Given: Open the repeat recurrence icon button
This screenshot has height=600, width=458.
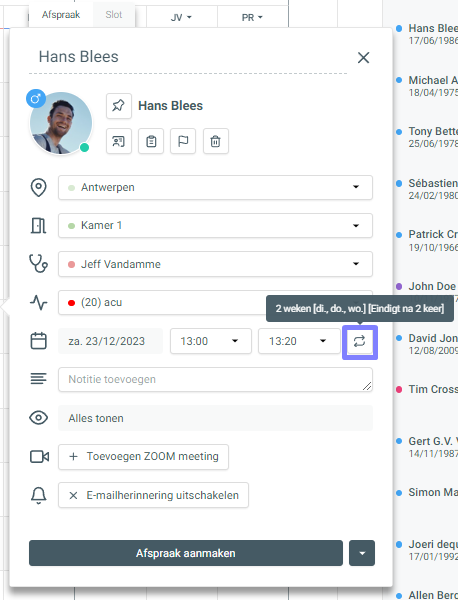Looking at the screenshot, I should click(x=360, y=341).
